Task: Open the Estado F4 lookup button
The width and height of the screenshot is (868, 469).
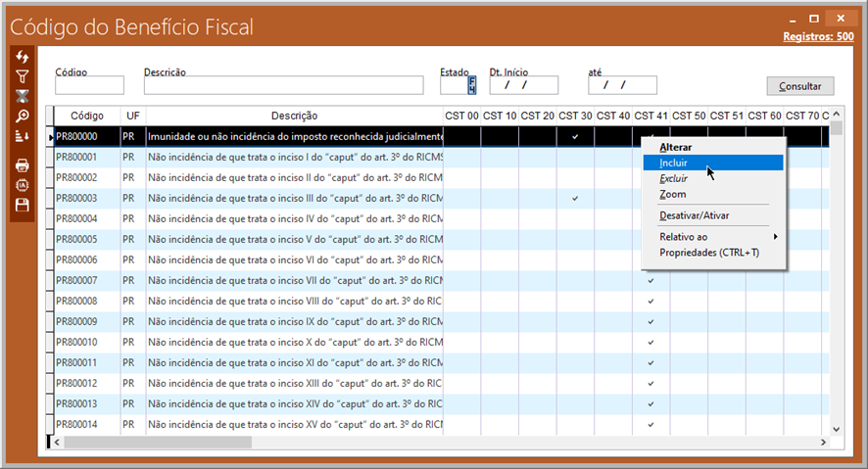Action: (x=471, y=85)
